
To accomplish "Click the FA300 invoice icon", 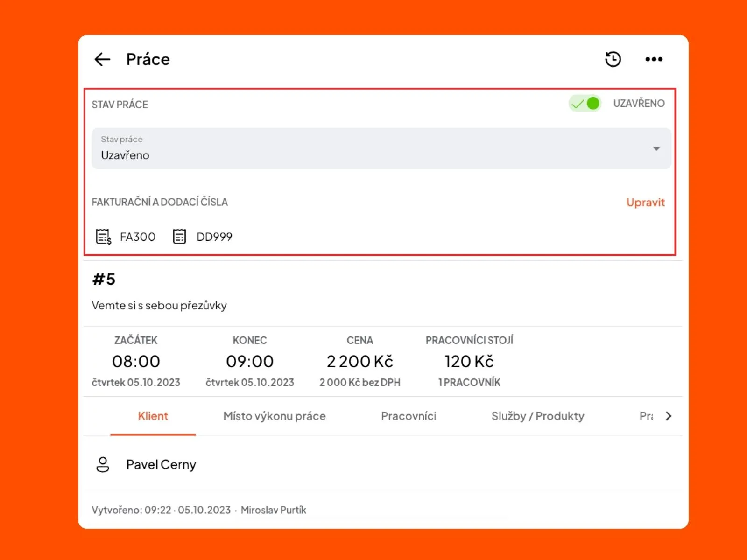I will click(103, 237).
